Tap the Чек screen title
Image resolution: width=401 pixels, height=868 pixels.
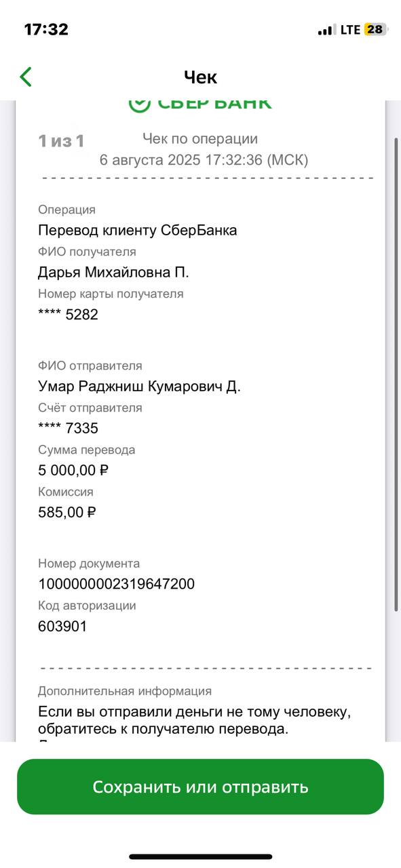(x=200, y=77)
